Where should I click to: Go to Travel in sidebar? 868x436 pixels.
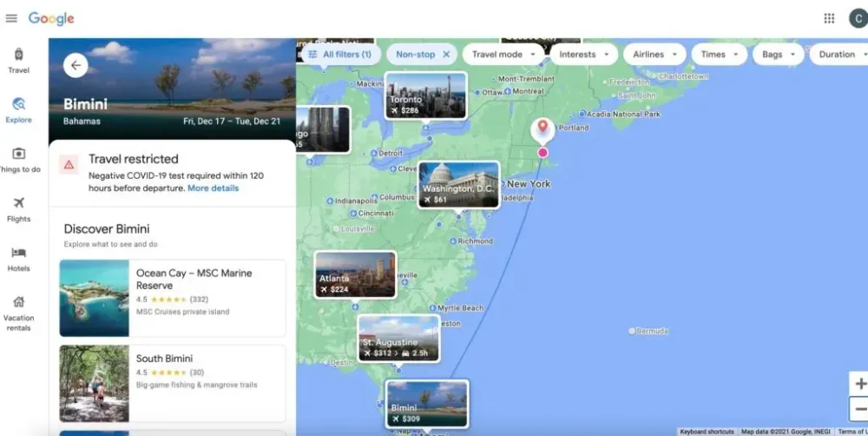tap(18, 61)
